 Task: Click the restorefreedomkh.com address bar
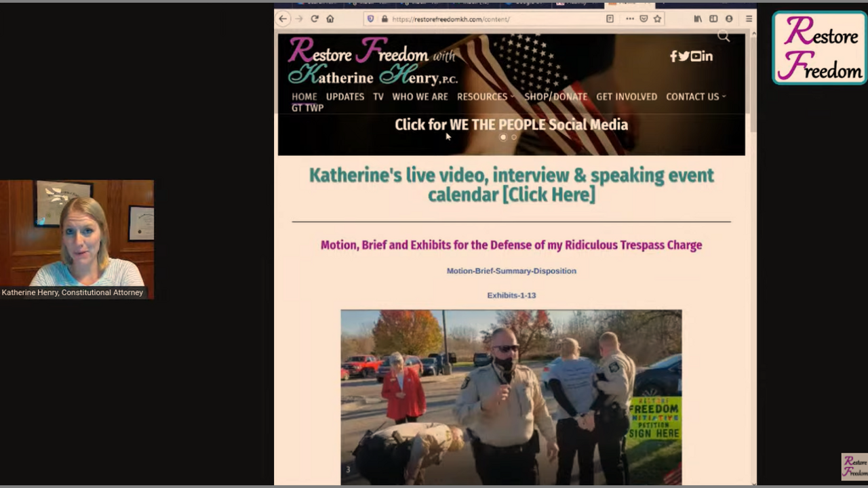click(x=475, y=19)
